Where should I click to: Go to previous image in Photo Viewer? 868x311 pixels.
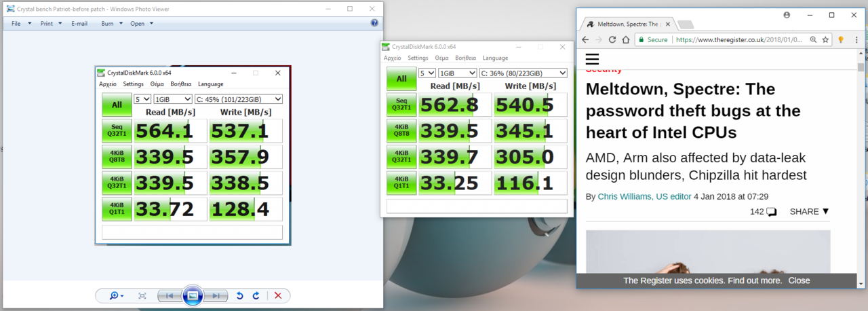click(x=170, y=295)
